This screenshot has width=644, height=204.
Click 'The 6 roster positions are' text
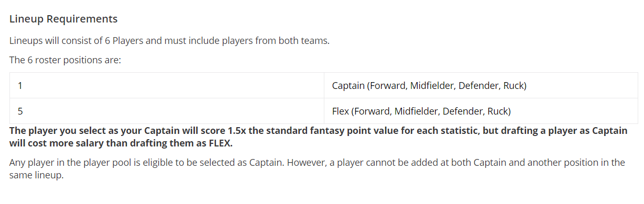pos(65,60)
